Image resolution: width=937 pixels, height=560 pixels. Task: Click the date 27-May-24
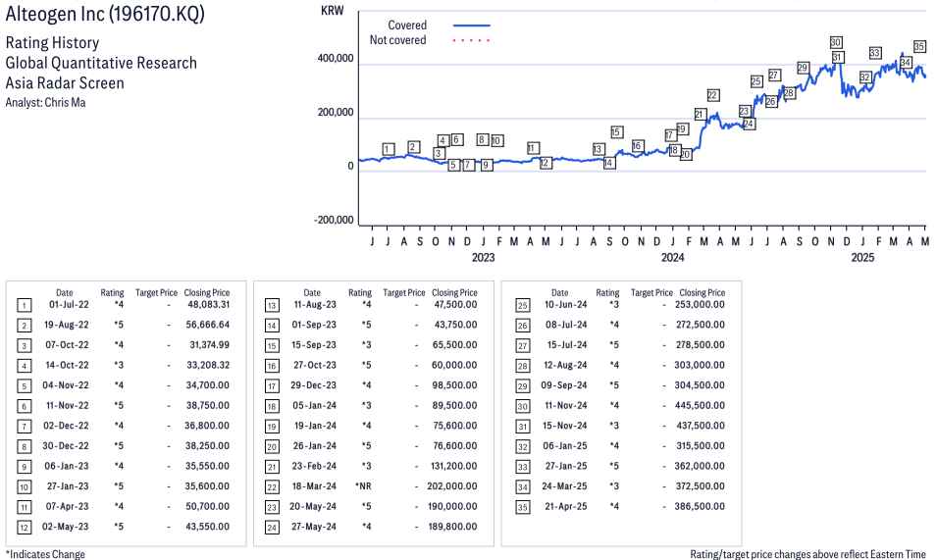[x=314, y=527]
